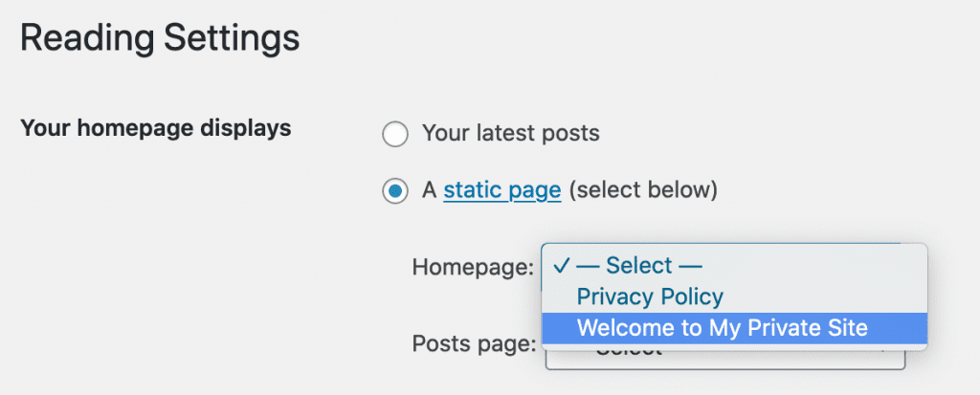Pick "Welcome to My Private Site" option
Image resolution: width=980 pixels, height=395 pixels.
click(x=722, y=328)
